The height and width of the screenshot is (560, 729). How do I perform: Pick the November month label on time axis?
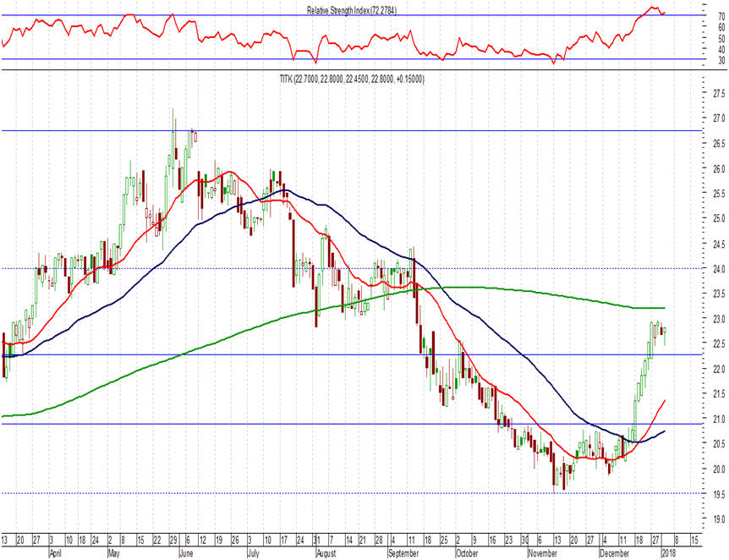pyautogui.click(x=543, y=553)
